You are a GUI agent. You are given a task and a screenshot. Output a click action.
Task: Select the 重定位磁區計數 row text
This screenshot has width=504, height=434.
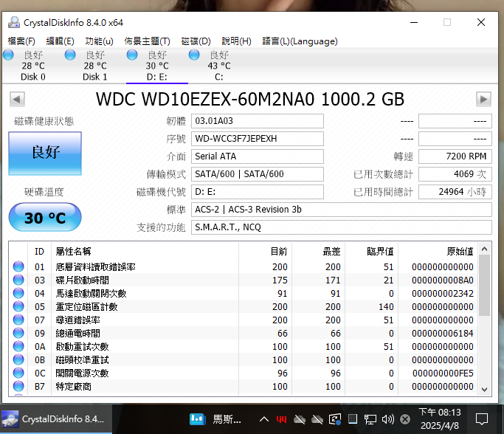coord(87,307)
